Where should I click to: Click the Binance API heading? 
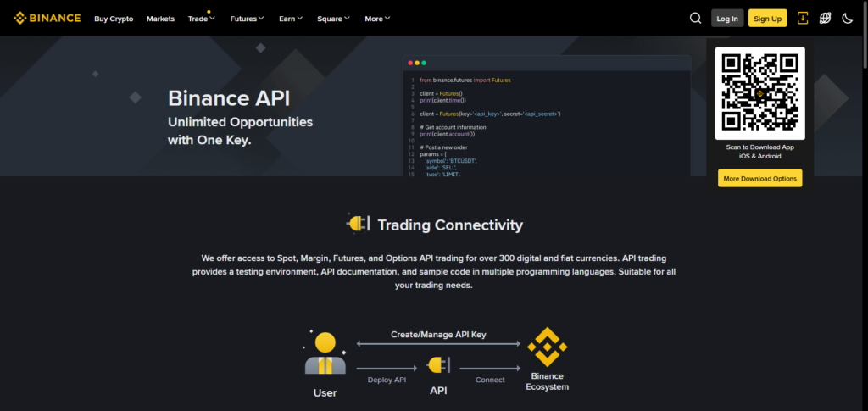pos(229,98)
